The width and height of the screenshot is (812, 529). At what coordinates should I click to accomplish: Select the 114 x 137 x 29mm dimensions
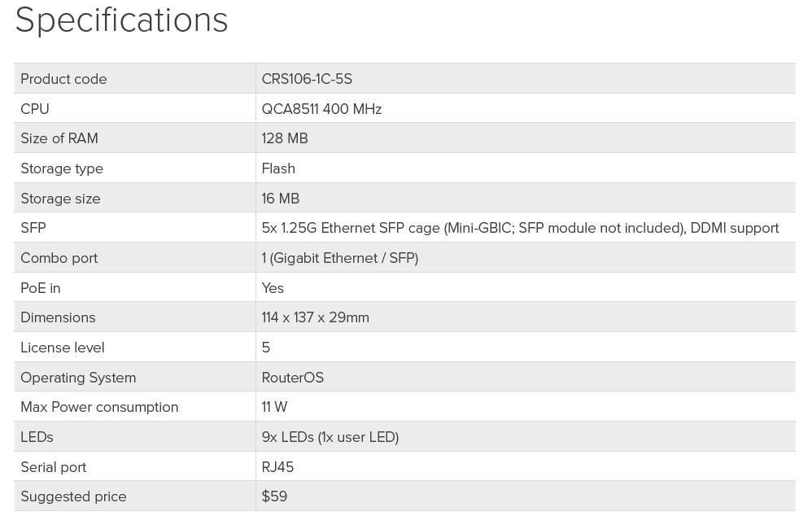coord(316,317)
